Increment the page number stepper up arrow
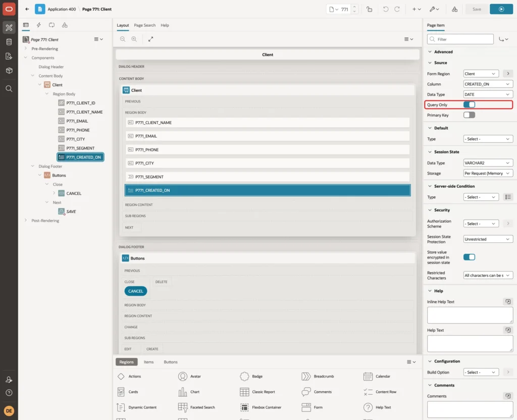Screen dimensions: 517x420 tap(354, 7)
